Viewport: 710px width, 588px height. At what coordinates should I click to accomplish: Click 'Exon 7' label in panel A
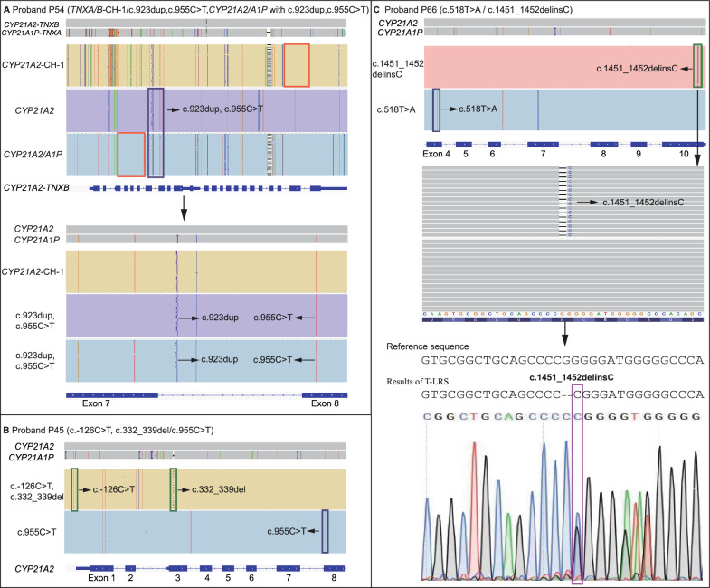point(96,403)
